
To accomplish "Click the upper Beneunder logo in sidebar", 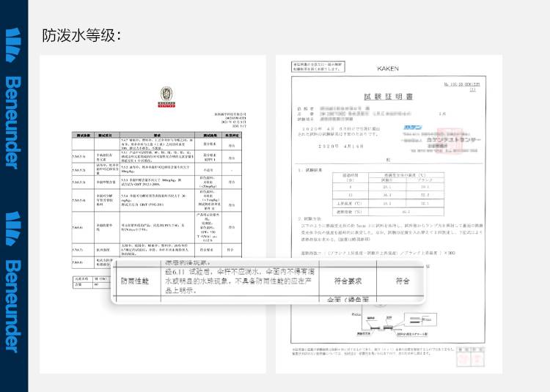I will pyautogui.click(x=14, y=98).
